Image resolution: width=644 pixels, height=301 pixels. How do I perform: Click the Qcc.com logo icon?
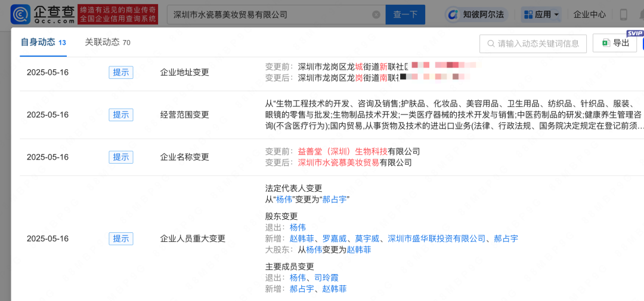pos(22,14)
